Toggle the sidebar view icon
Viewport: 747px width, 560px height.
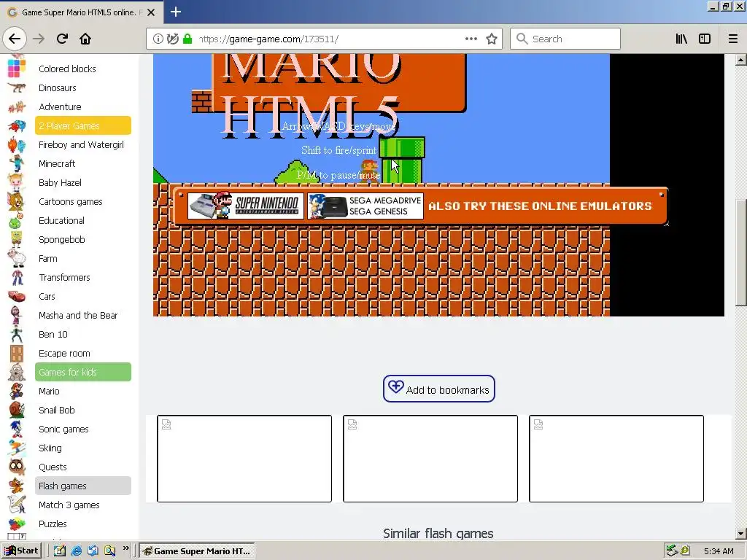pos(705,39)
